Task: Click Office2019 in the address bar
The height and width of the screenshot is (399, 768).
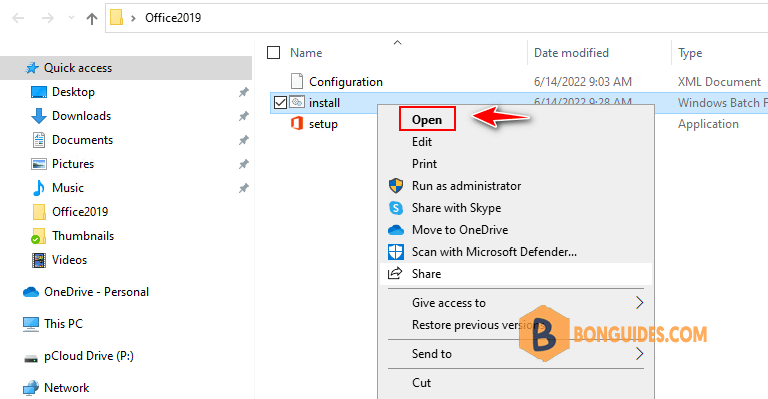Action: point(173,18)
